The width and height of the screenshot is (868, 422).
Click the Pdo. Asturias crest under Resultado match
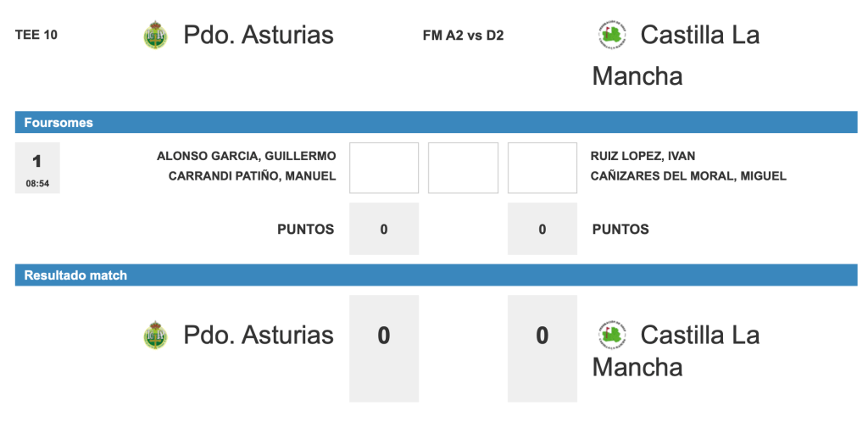point(155,335)
